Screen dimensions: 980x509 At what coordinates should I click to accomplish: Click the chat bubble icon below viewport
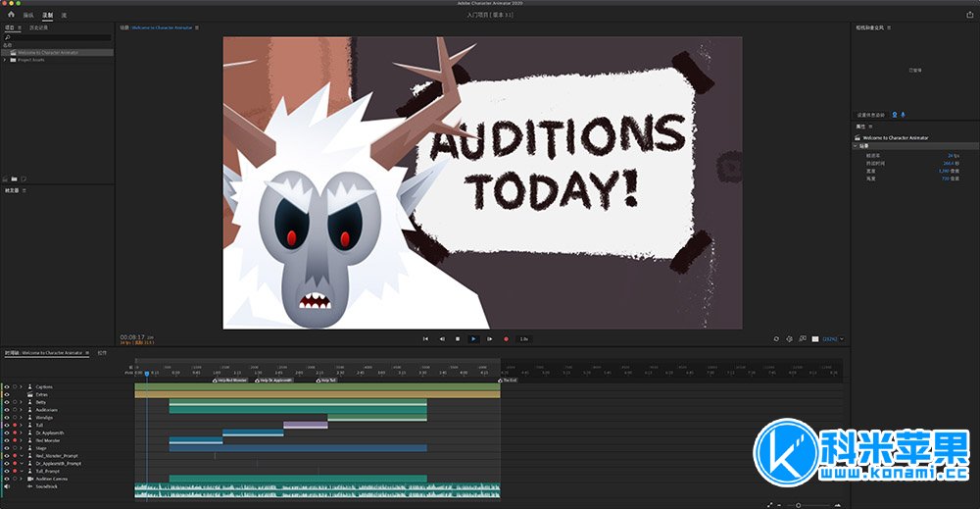803,339
